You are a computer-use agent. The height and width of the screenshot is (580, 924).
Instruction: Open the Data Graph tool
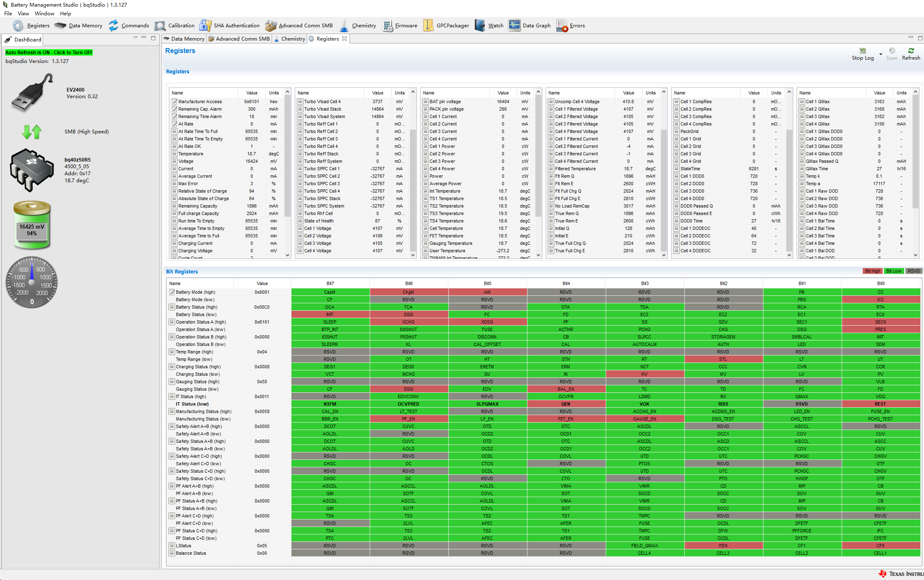coord(529,26)
